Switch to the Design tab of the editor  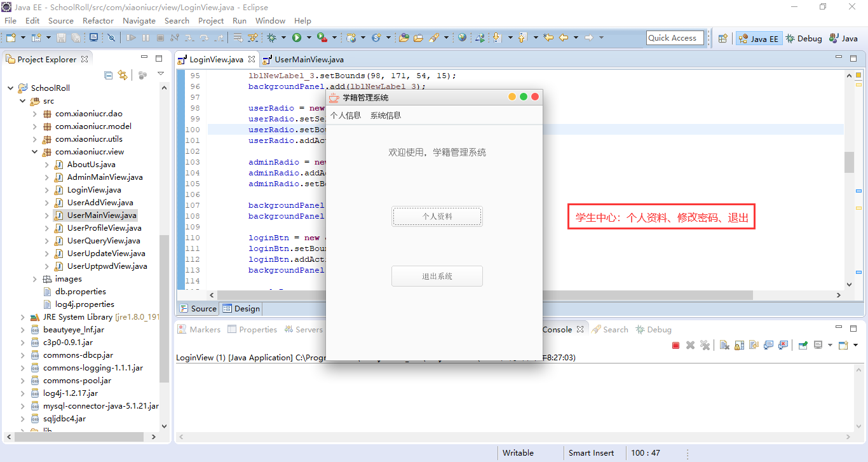point(241,309)
